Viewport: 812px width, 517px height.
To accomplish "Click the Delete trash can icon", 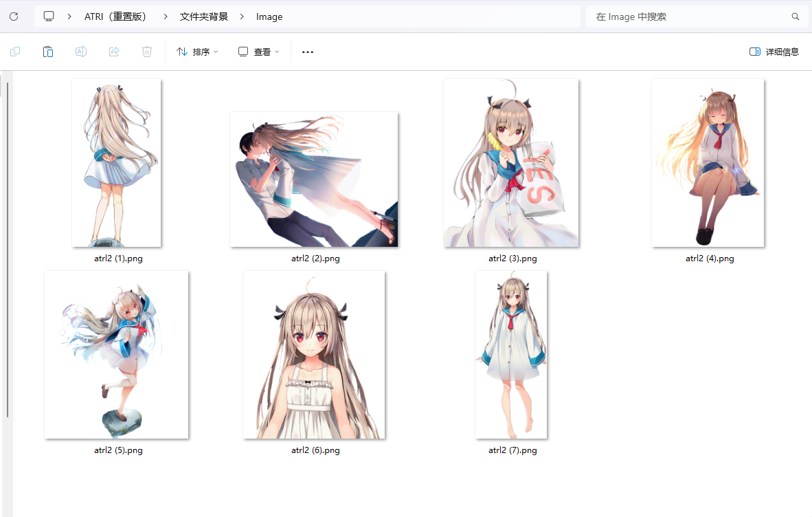I will (x=146, y=52).
